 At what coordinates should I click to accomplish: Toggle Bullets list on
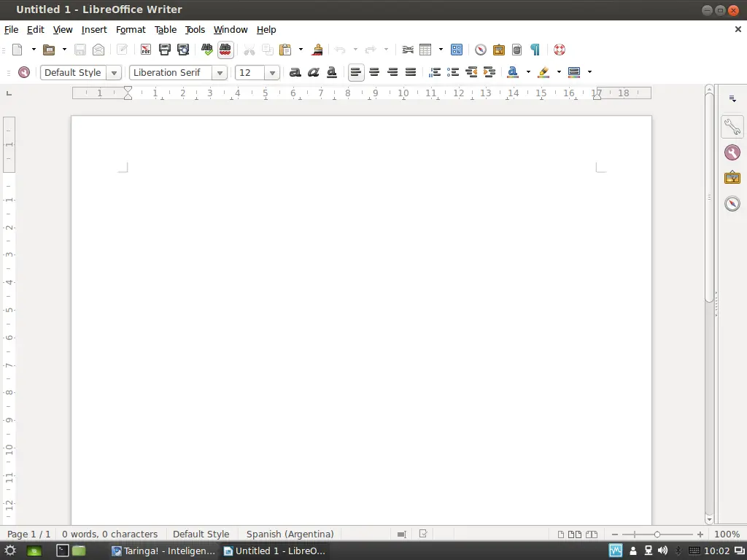click(x=453, y=72)
